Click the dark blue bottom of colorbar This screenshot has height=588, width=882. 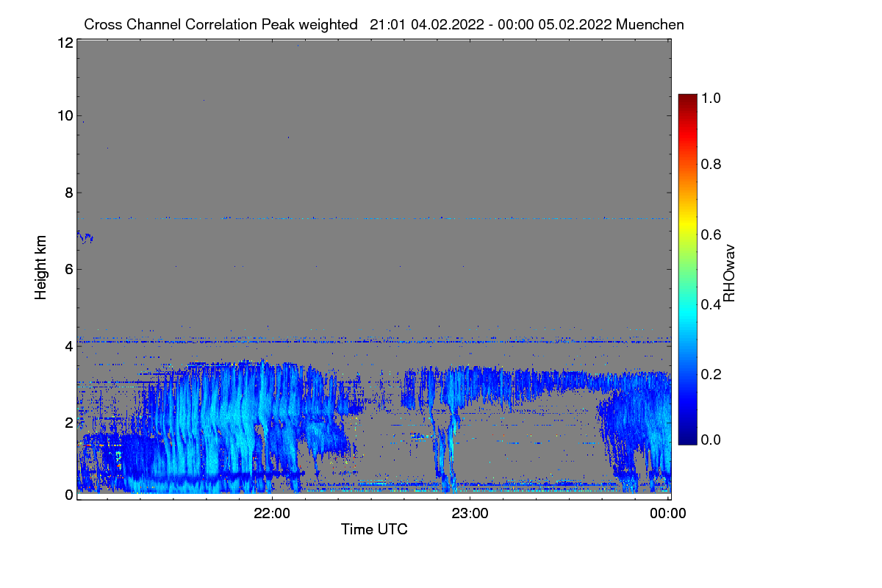[x=687, y=440]
